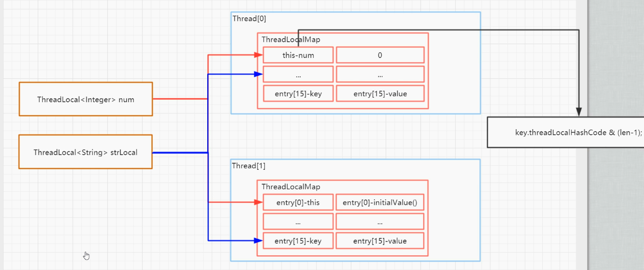
Task: Select the cell containing value 0
Action: click(380, 55)
